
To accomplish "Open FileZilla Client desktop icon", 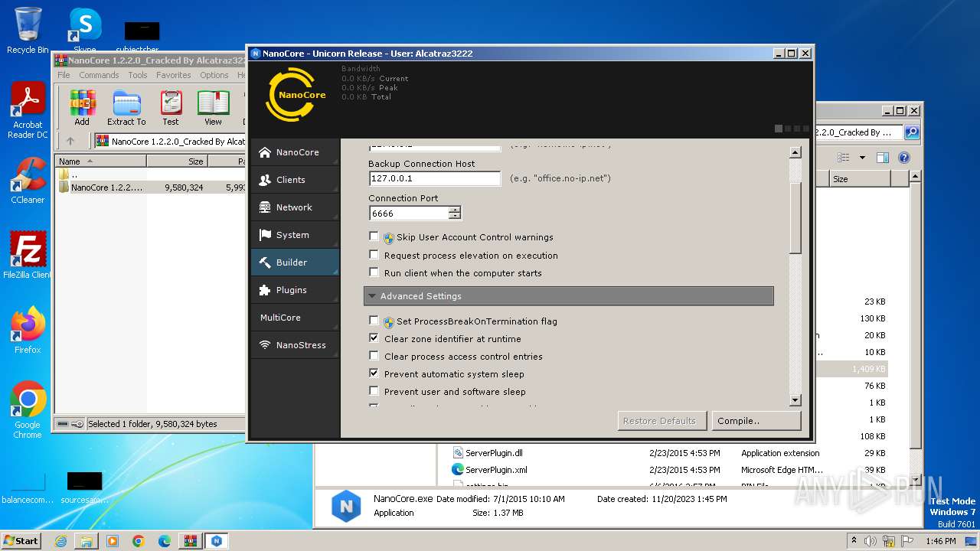I will [x=28, y=255].
